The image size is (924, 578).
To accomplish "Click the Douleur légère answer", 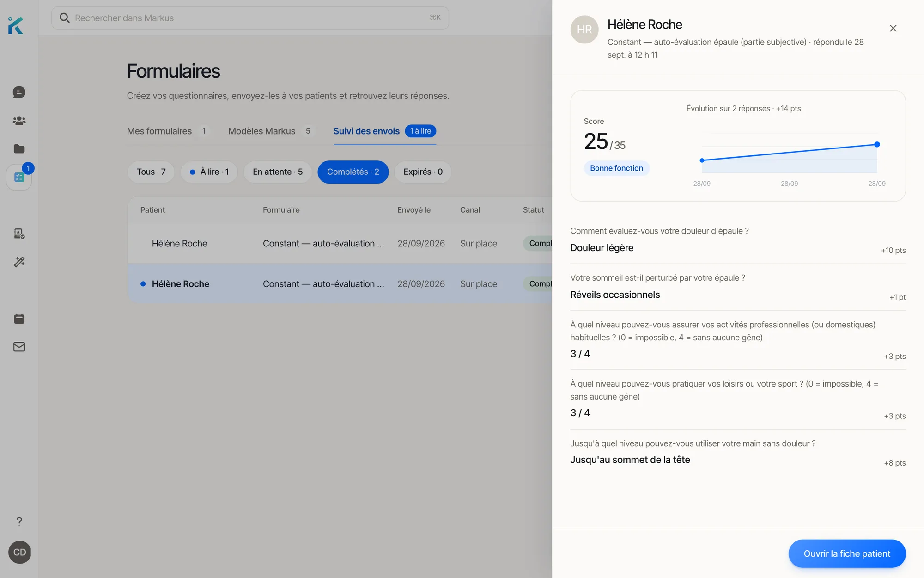I will point(602,248).
